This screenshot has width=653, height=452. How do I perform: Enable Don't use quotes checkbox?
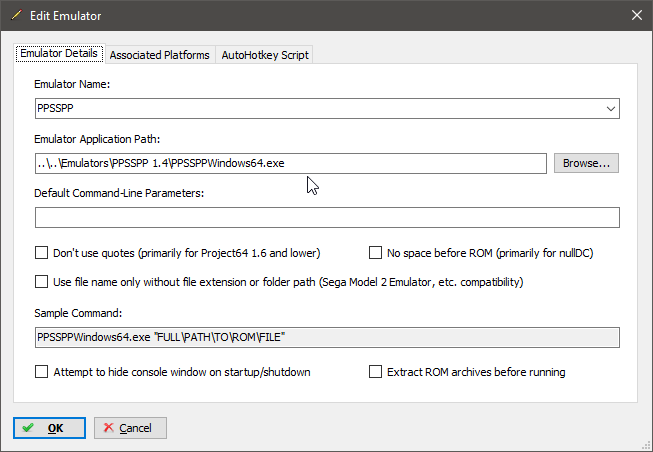click(41, 253)
